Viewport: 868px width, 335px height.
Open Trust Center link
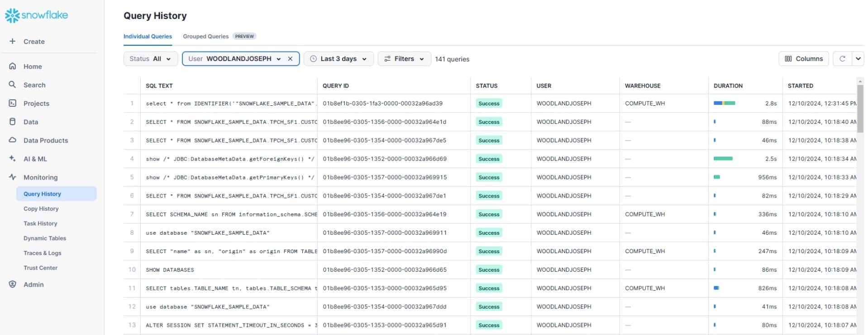[40, 268]
